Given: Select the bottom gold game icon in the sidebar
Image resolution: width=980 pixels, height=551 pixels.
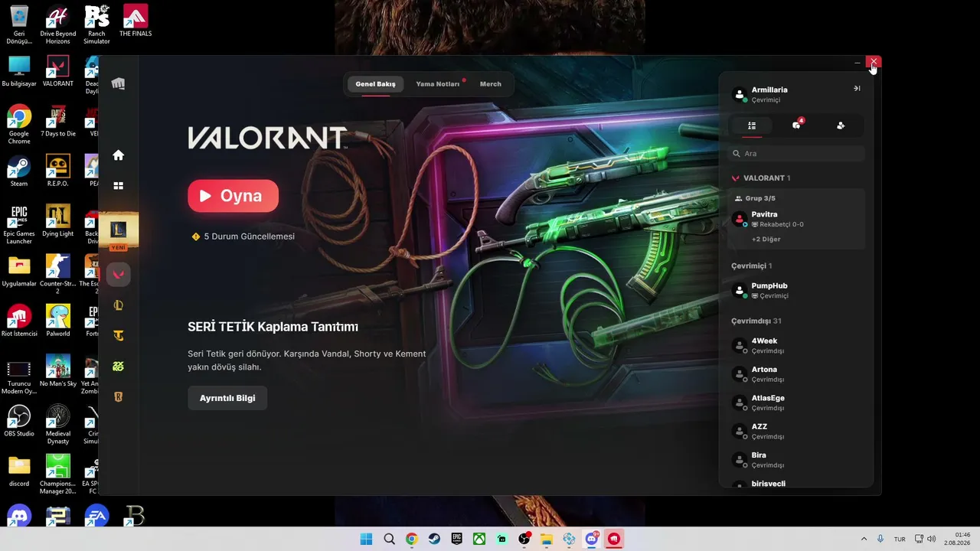Looking at the screenshot, I should click(x=119, y=397).
